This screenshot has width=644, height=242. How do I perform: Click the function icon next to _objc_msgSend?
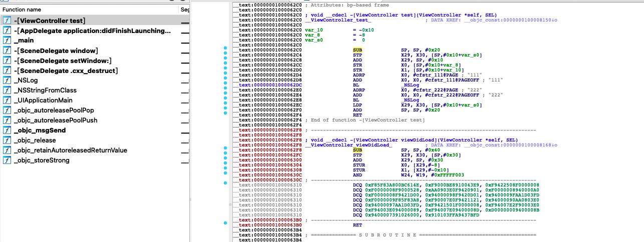(x=7, y=130)
